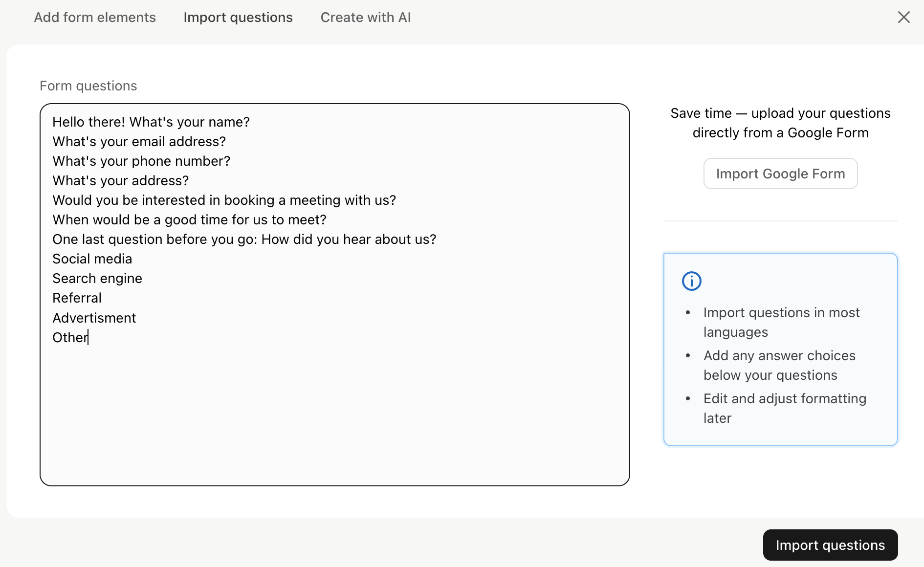Image resolution: width=924 pixels, height=567 pixels.
Task: Click the "Social media" answer choice line
Action: (x=92, y=259)
